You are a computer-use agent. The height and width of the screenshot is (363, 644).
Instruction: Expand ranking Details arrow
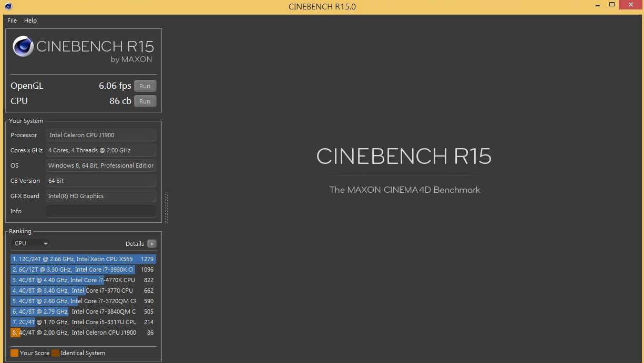click(x=152, y=244)
